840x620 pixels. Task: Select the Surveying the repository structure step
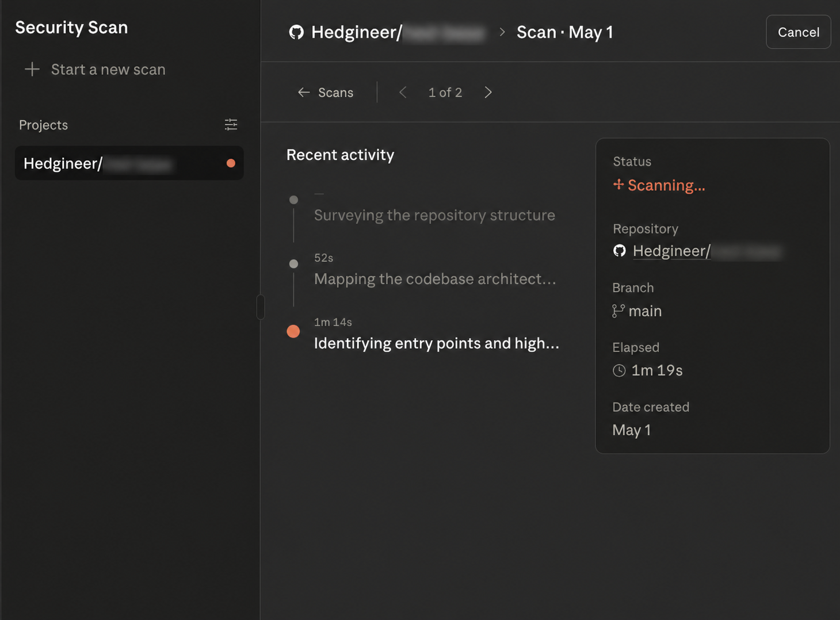tap(434, 215)
